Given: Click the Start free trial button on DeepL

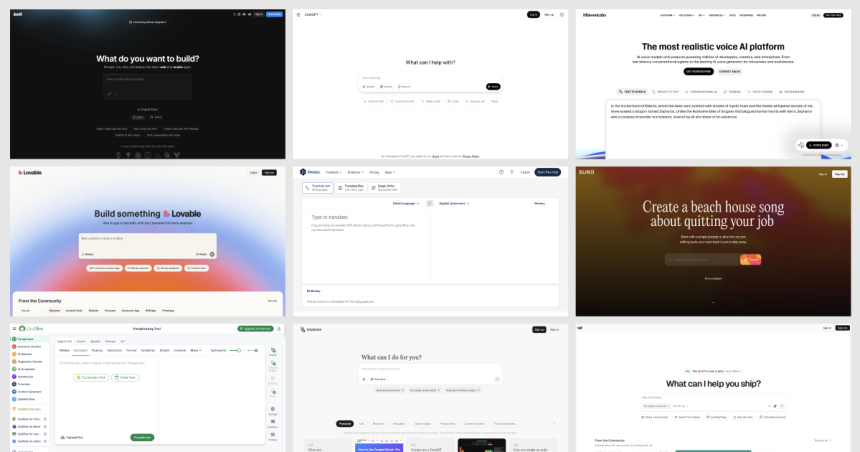Looking at the screenshot, I should click(x=548, y=172).
